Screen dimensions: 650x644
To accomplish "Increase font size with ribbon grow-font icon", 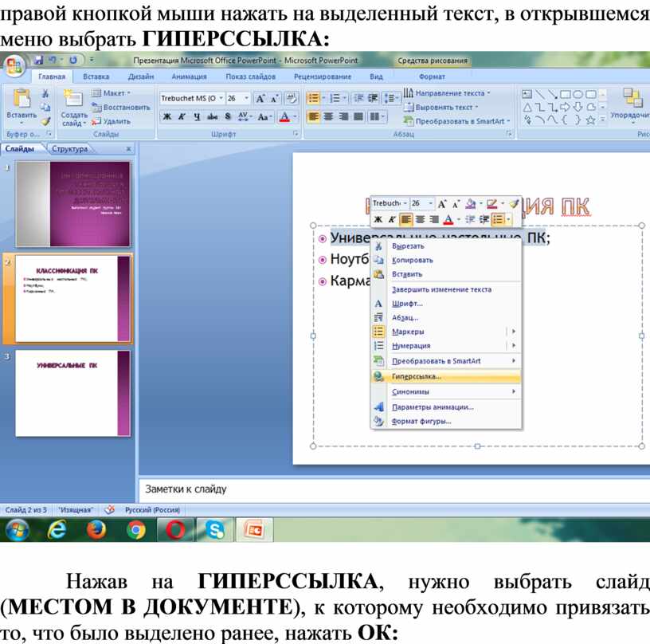I will click(260, 99).
